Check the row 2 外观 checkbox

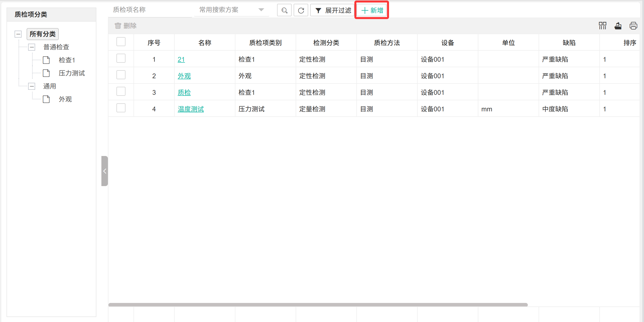coord(121,75)
